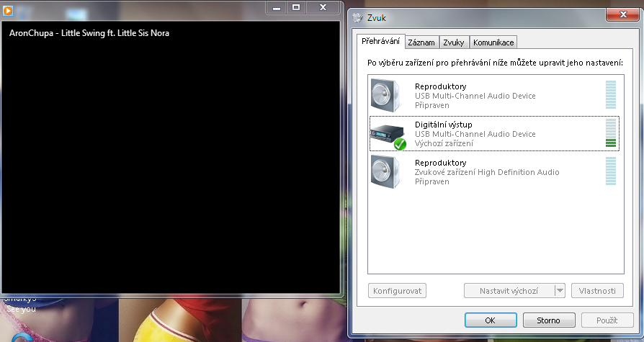The height and width of the screenshot is (342, 644).
Task: Open the Záznam tab
Action: pyautogui.click(x=421, y=42)
